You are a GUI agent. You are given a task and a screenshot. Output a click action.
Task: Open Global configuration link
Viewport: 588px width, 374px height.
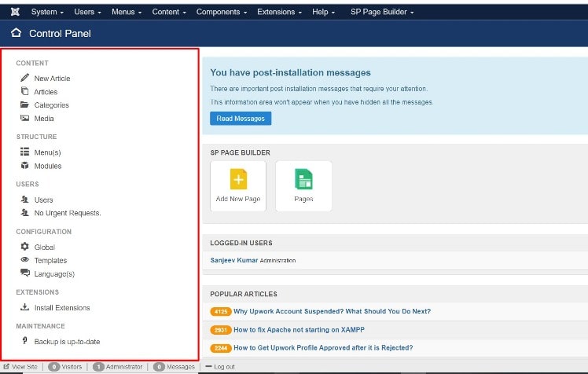45,247
